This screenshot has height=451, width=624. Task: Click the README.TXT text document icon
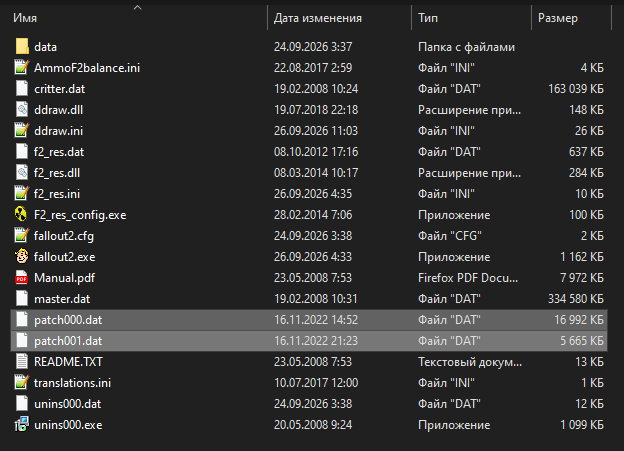coord(22,362)
